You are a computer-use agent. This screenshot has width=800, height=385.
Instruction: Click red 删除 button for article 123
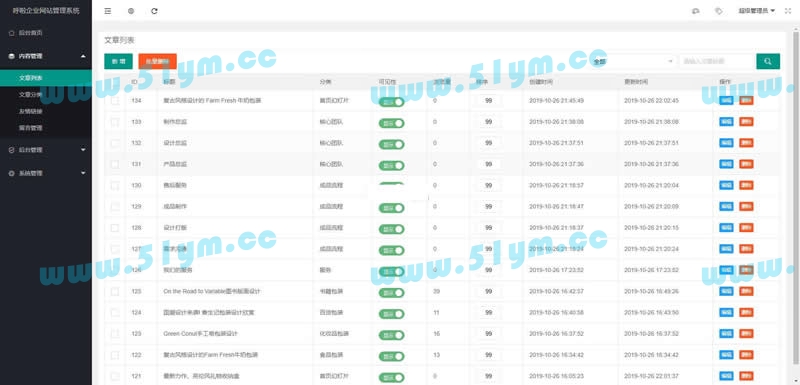[746, 333]
